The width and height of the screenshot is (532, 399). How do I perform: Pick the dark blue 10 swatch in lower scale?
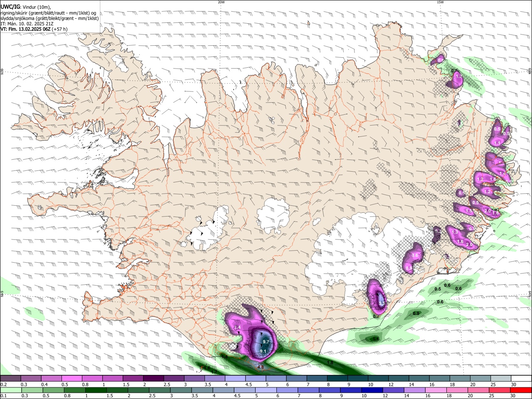(x=372, y=390)
